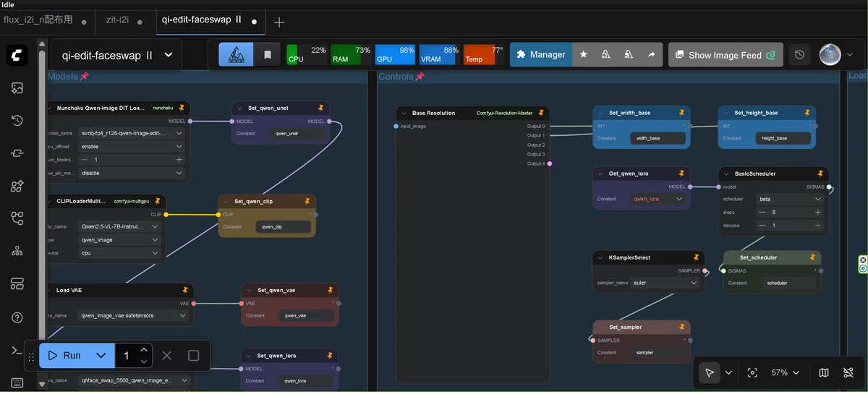Switch to the zit-i2i tab

(x=116, y=20)
